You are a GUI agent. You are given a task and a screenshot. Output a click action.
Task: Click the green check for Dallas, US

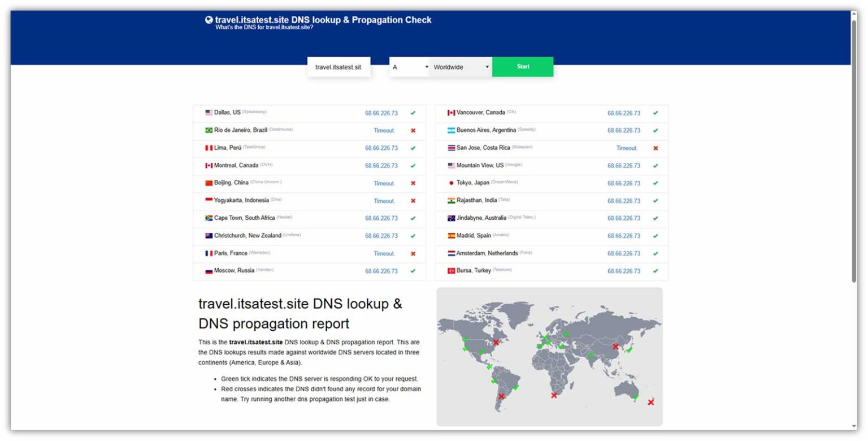click(413, 113)
